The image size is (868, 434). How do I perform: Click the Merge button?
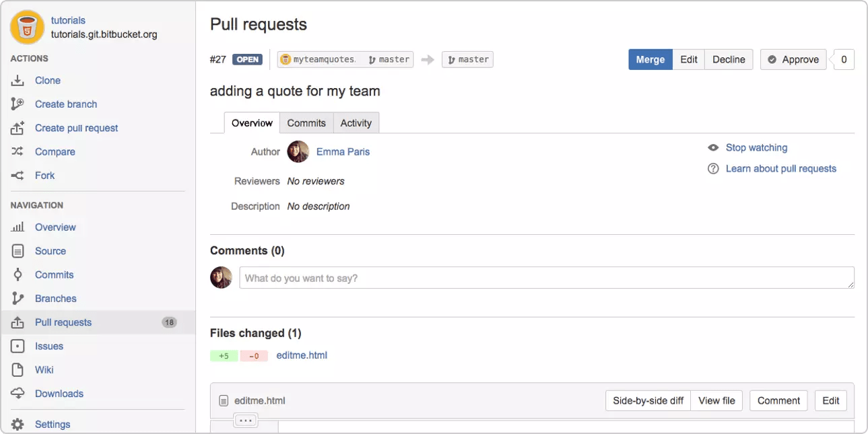click(650, 59)
